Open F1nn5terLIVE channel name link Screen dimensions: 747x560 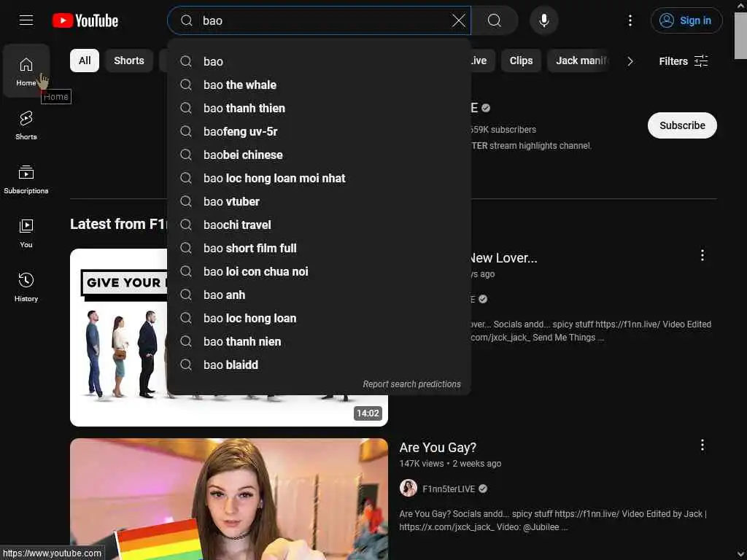449,489
